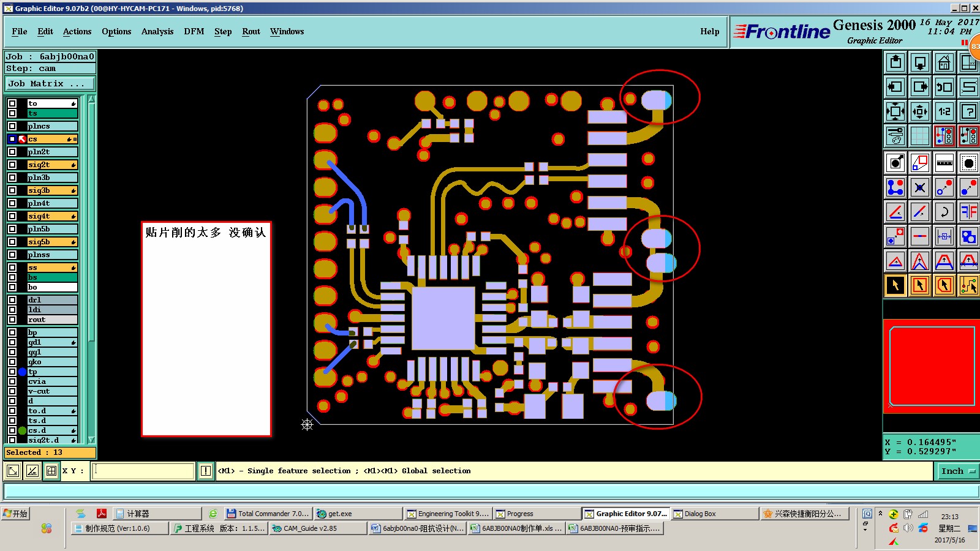Open the DFM menu

[x=194, y=31]
